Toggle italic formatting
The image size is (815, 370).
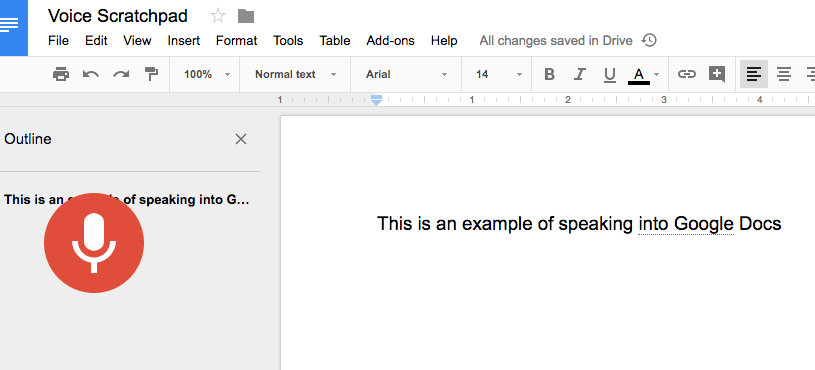[x=580, y=74]
